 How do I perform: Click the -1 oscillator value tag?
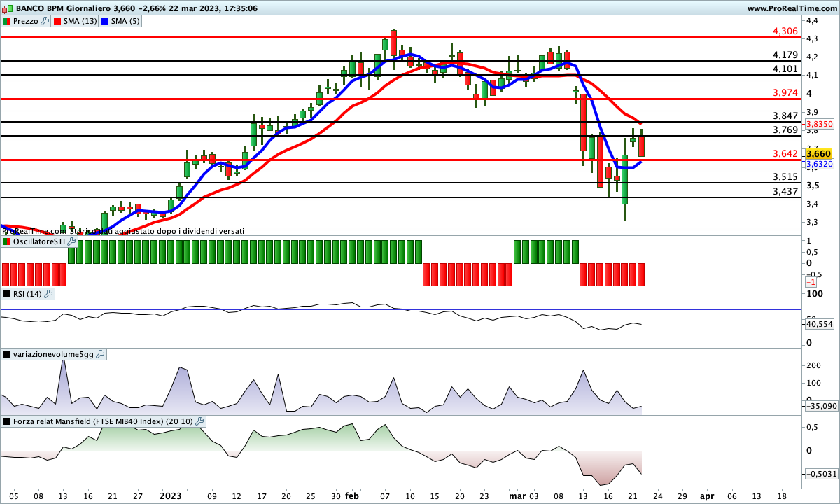tap(810, 281)
